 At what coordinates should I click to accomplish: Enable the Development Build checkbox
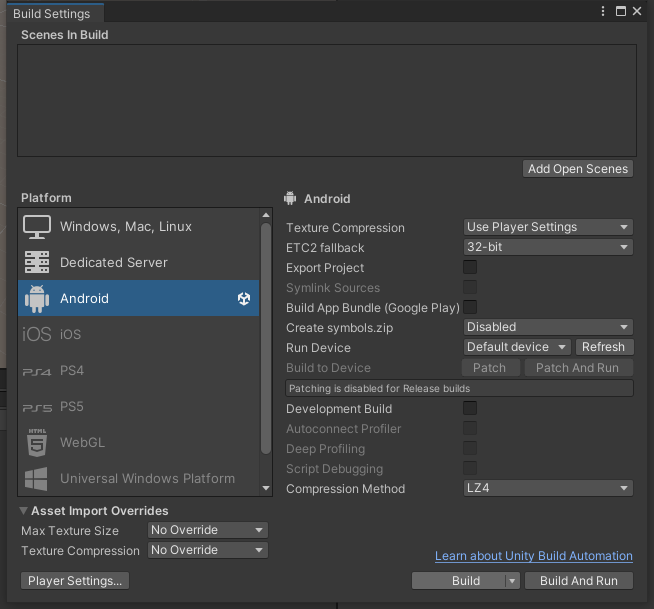coord(470,408)
